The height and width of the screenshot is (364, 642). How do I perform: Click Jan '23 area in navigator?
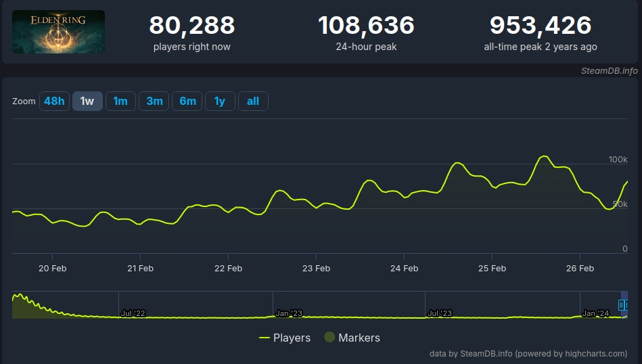click(289, 313)
